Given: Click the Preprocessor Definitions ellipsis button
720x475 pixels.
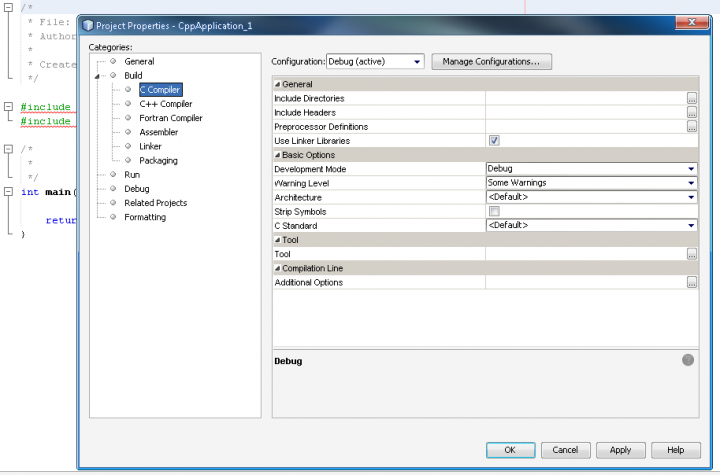Looking at the screenshot, I should 691,127.
